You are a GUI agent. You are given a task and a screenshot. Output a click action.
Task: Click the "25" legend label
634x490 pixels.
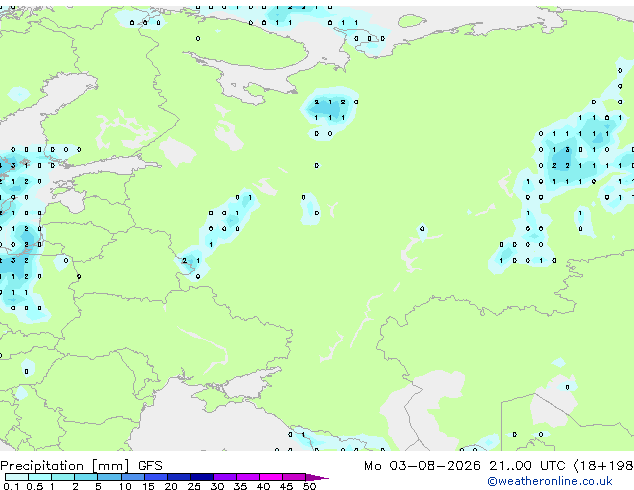tap(194, 486)
